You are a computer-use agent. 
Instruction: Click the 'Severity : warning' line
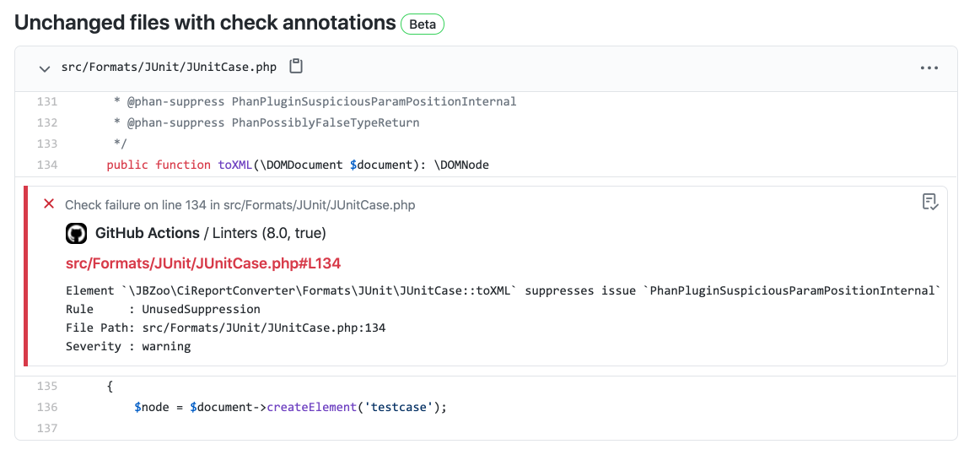pyautogui.click(x=128, y=346)
